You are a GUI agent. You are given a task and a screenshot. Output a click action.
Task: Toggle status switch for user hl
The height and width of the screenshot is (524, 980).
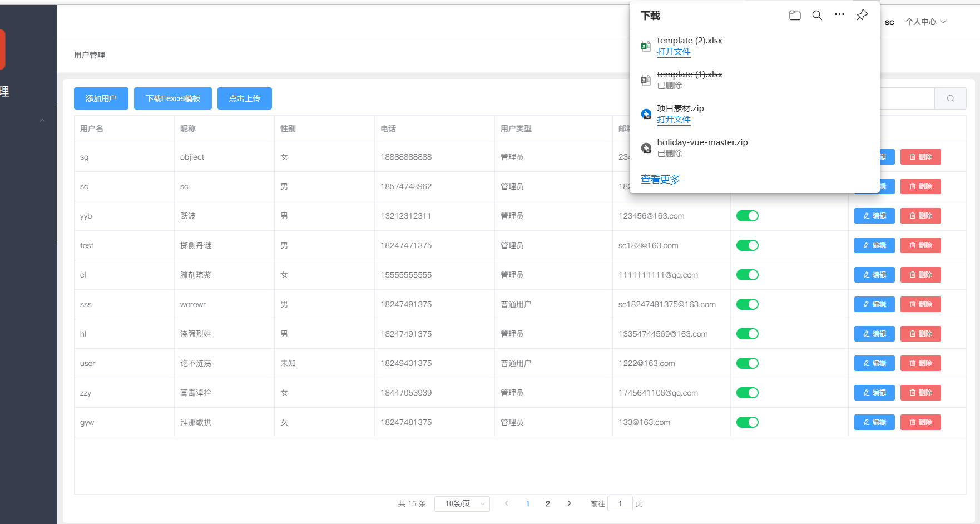tap(748, 334)
